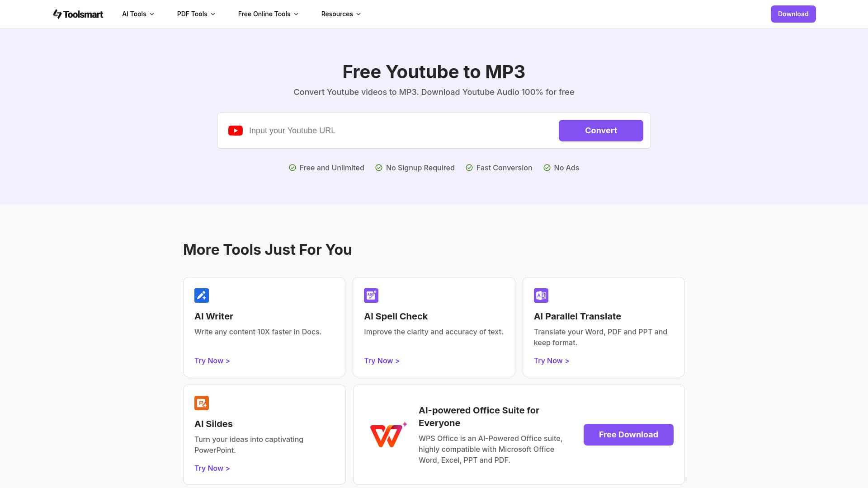This screenshot has width=868, height=488.
Task: Click Try Now under AI Parallel Translate
Action: 551,361
